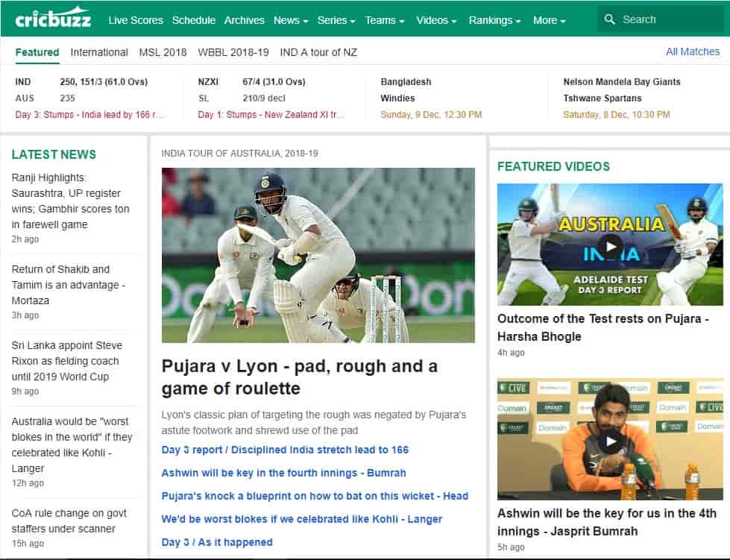Read CoA rule change on govt staffers
730x560 pixels.
pyautogui.click(x=69, y=521)
